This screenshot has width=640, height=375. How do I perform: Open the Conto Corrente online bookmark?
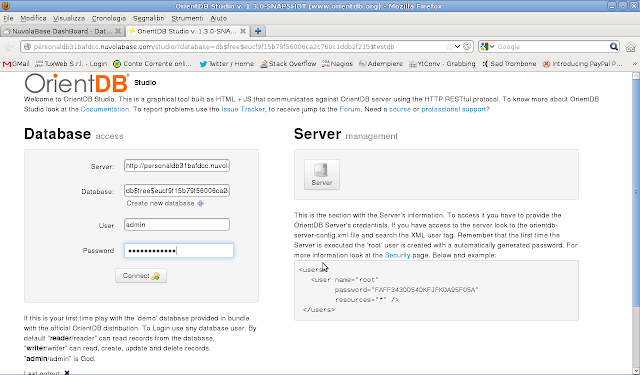(152, 64)
